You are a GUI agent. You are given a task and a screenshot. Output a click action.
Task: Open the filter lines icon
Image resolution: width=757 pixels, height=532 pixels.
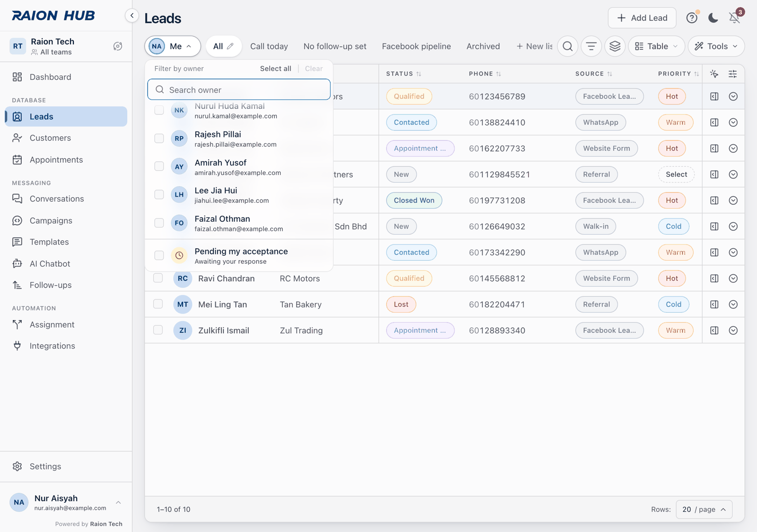[591, 46]
